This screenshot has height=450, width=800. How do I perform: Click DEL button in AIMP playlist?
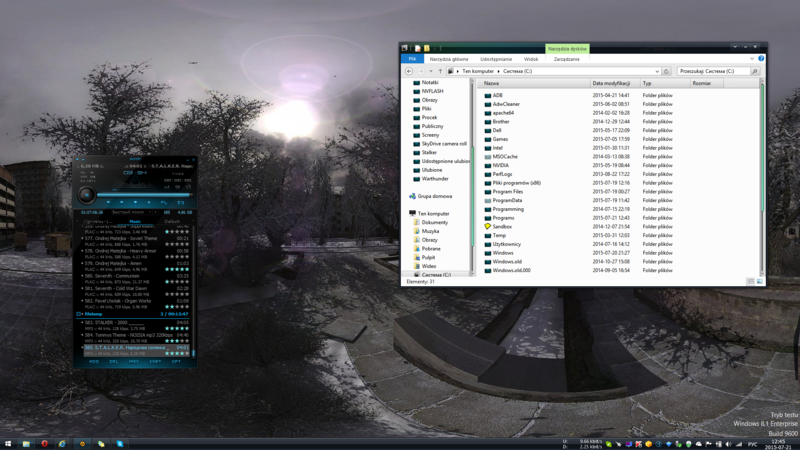click(x=114, y=362)
